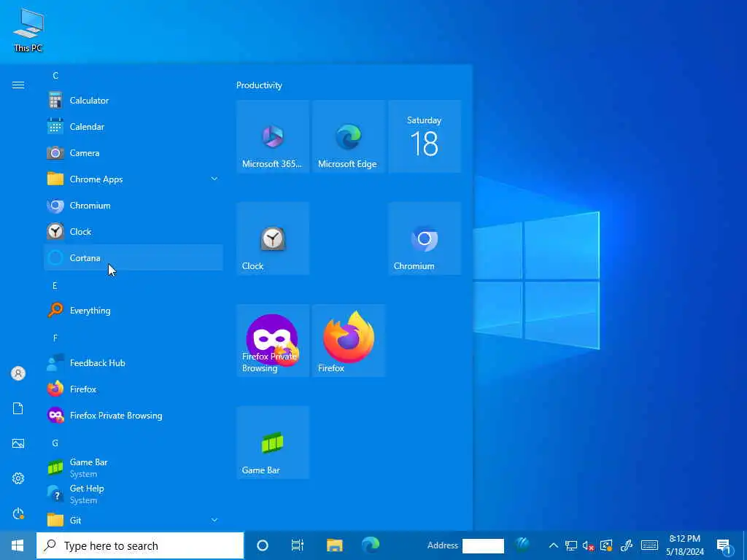Open the Camera app
The width and height of the screenshot is (747, 560).
[x=133, y=153]
